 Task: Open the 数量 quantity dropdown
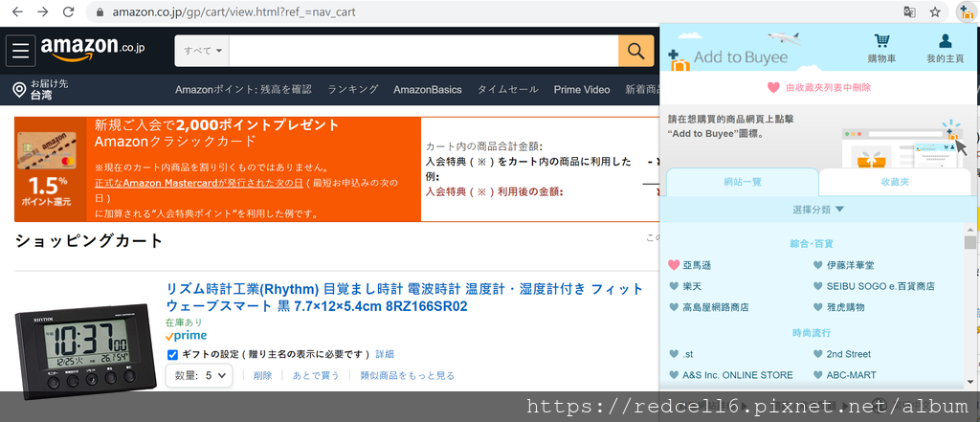point(199,376)
